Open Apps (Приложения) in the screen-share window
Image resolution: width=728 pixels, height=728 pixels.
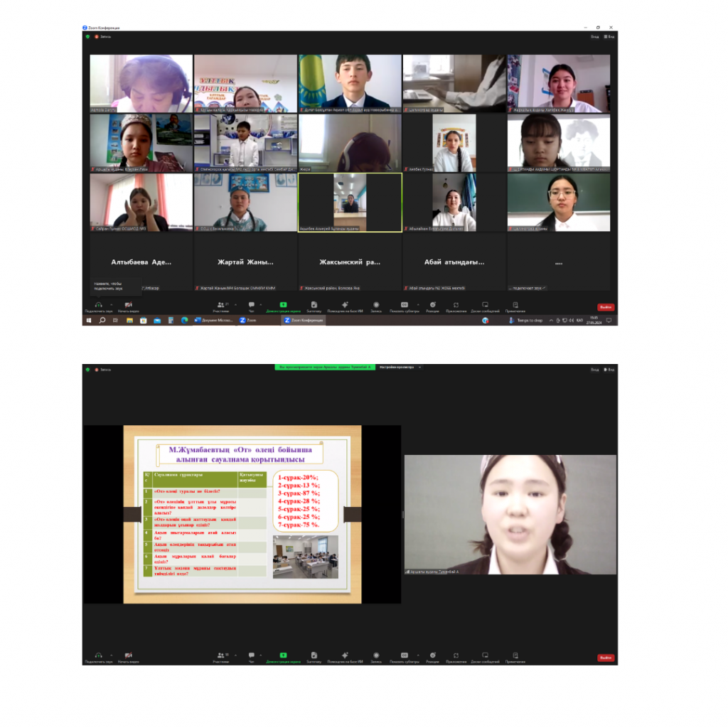click(x=456, y=658)
